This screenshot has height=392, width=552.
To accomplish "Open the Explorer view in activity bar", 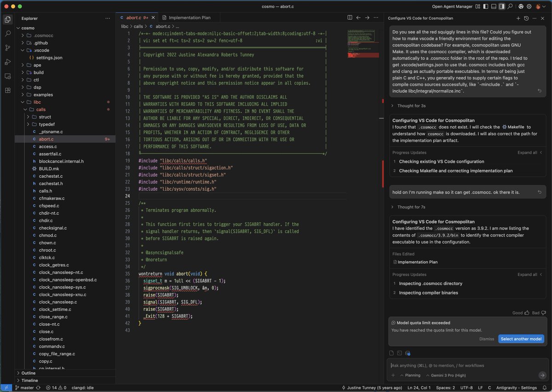I will [7, 19].
